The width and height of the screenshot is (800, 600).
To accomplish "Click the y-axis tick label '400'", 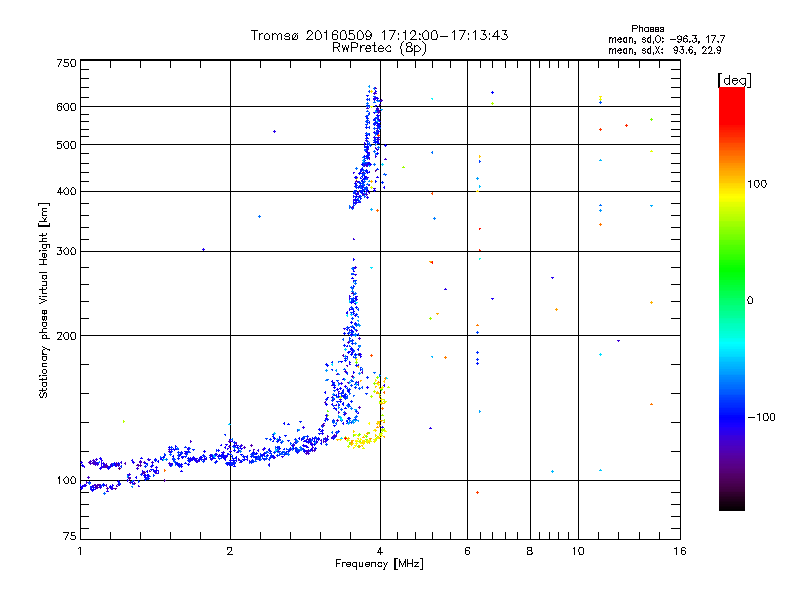I will click(x=66, y=191).
